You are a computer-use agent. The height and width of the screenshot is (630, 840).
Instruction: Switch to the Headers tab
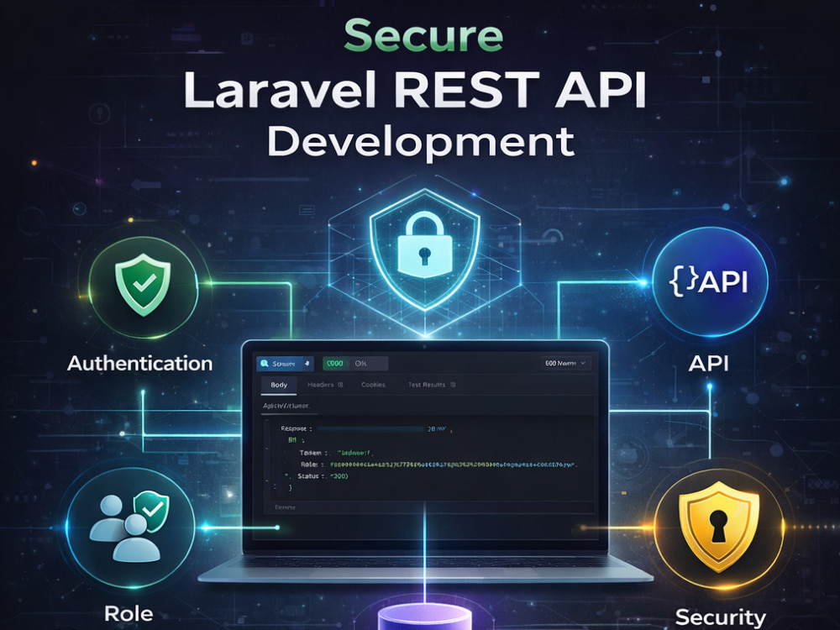click(x=320, y=385)
